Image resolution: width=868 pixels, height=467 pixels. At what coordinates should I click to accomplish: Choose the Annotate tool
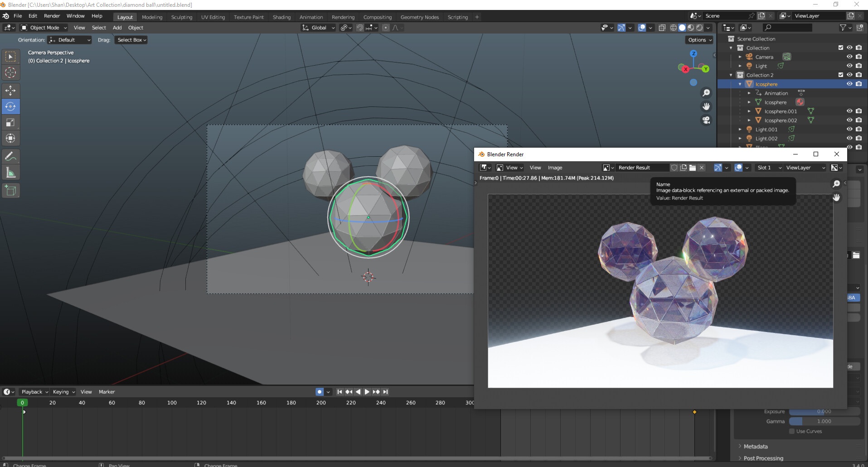point(11,156)
